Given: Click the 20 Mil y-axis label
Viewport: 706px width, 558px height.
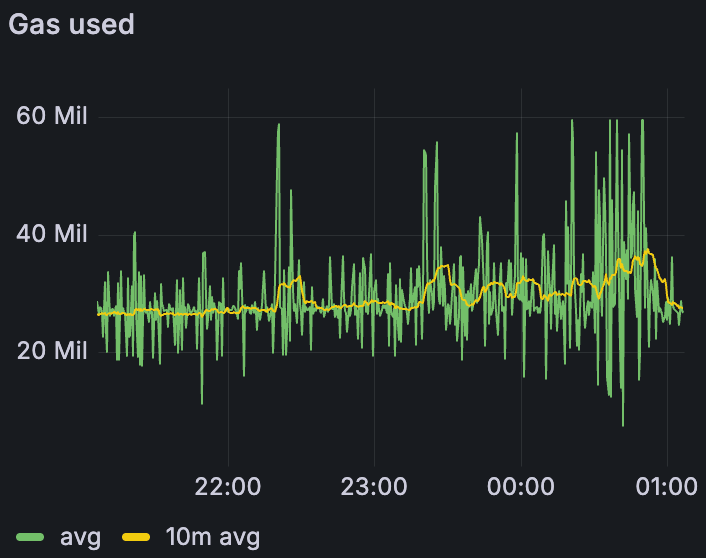Looking at the screenshot, I should point(52,351).
